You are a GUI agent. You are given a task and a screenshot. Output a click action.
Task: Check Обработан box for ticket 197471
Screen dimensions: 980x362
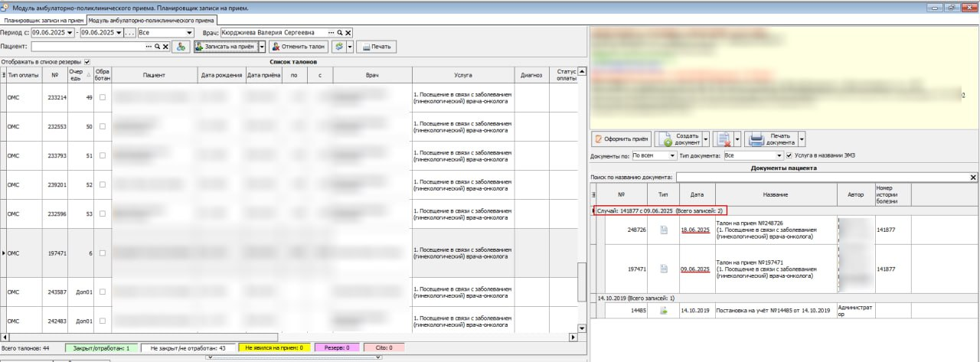[103, 253]
